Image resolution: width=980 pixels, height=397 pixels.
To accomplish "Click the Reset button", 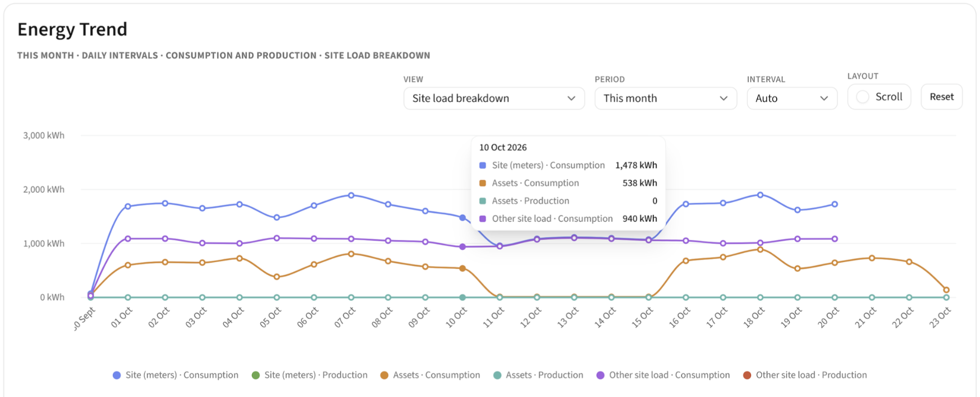I will [941, 97].
